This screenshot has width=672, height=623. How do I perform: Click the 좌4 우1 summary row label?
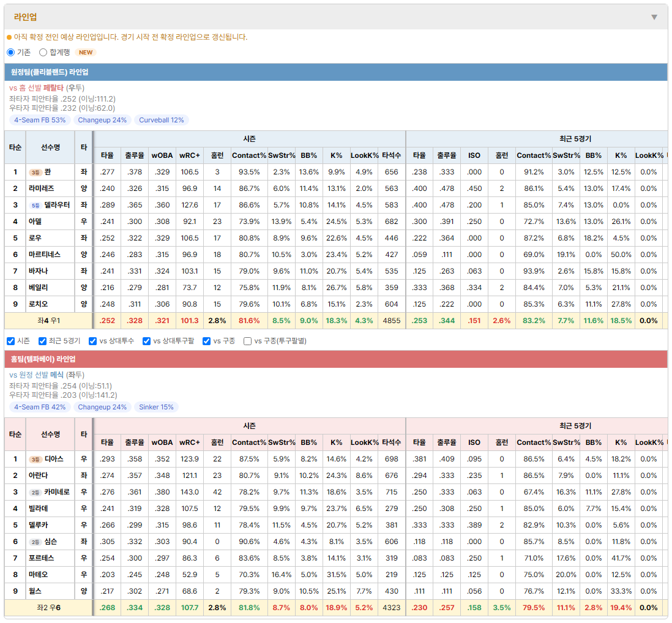click(x=49, y=321)
